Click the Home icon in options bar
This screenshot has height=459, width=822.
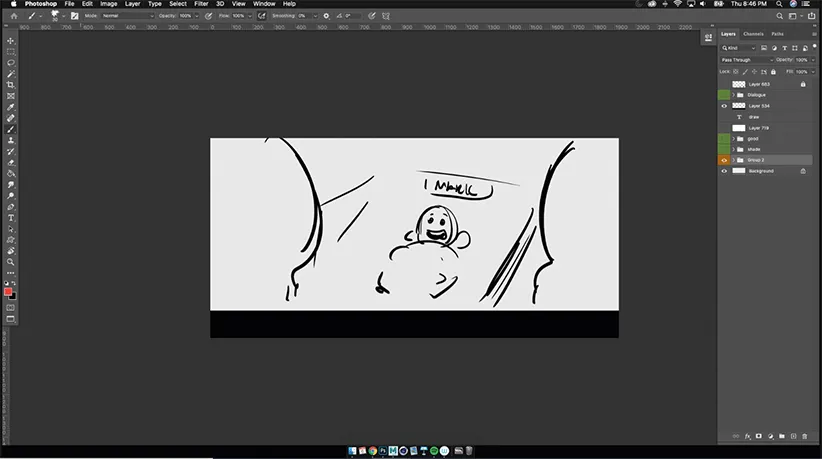pos(13,16)
